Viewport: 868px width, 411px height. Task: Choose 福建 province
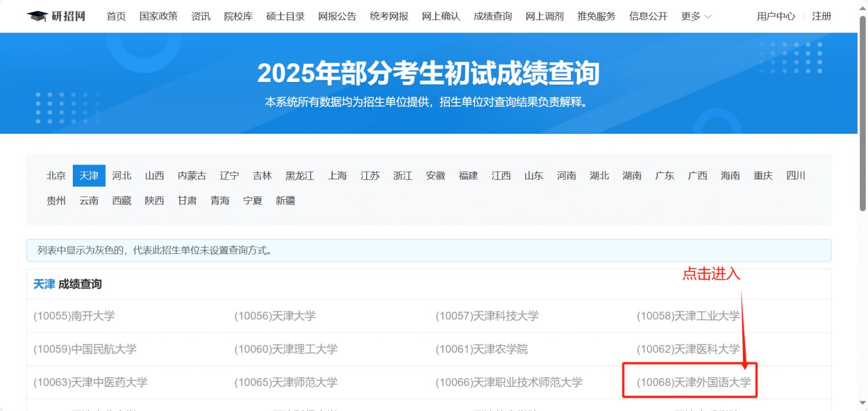click(469, 176)
